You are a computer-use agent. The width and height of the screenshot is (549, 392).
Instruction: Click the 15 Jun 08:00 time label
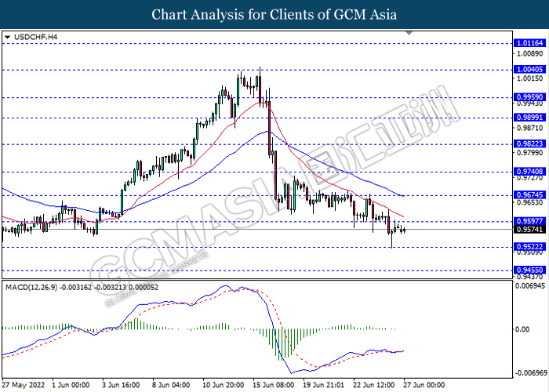click(x=274, y=385)
